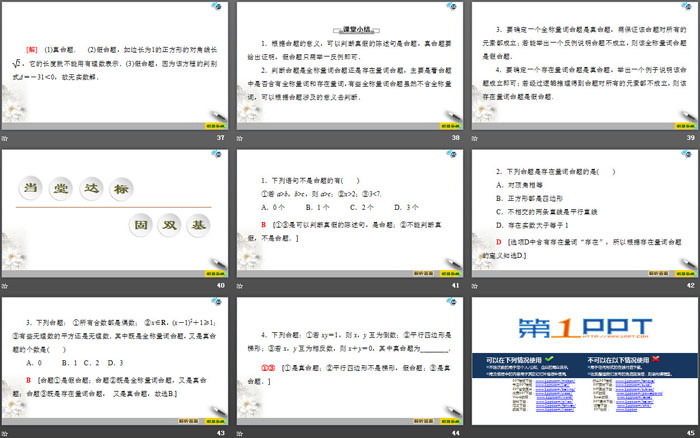Click the animation star icon under slide 40
The image size is (700, 438).
[x=5, y=287]
